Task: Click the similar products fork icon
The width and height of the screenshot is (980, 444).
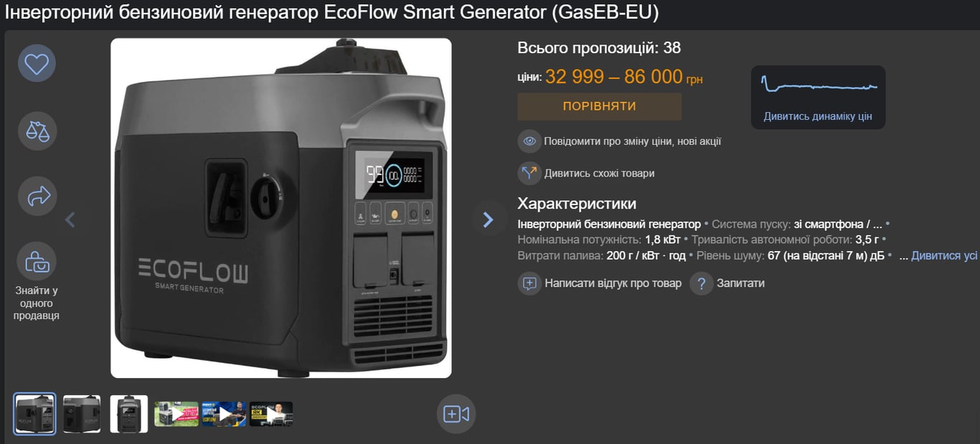Action: 529,173
